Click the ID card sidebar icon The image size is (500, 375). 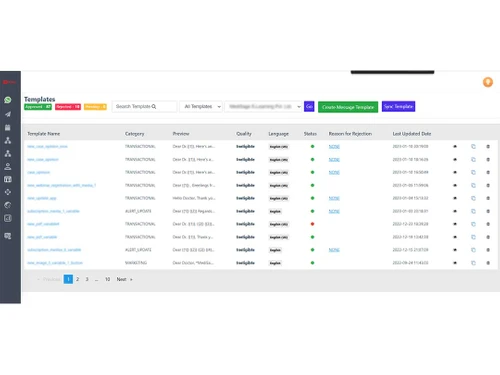tap(8, 179)
